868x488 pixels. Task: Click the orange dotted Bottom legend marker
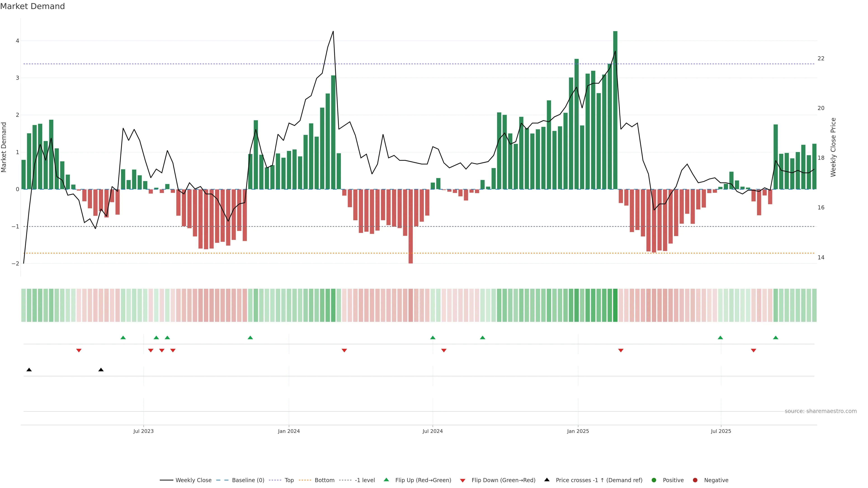305,480
